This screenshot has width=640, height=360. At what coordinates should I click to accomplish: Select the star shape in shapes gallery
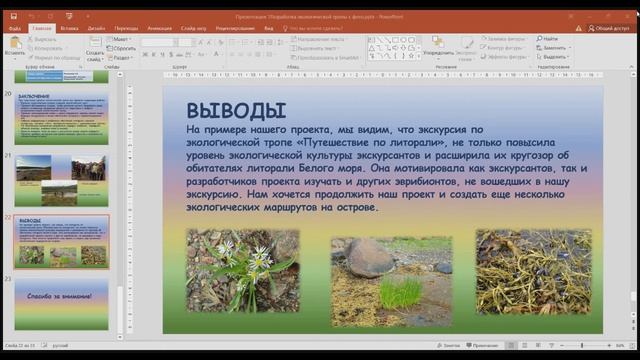pyautogui.click(x=411, y=56)
